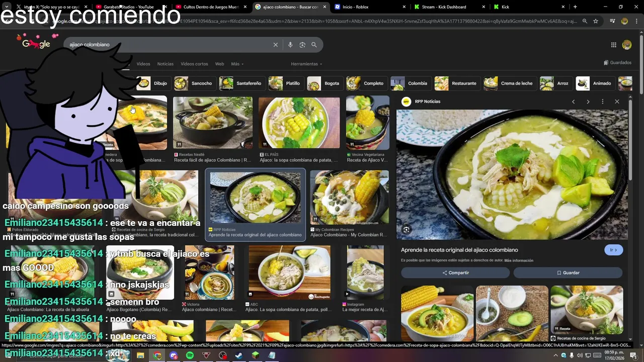Select the Platillo filter chip
This screenshot has height=362, width=644.
285,83
